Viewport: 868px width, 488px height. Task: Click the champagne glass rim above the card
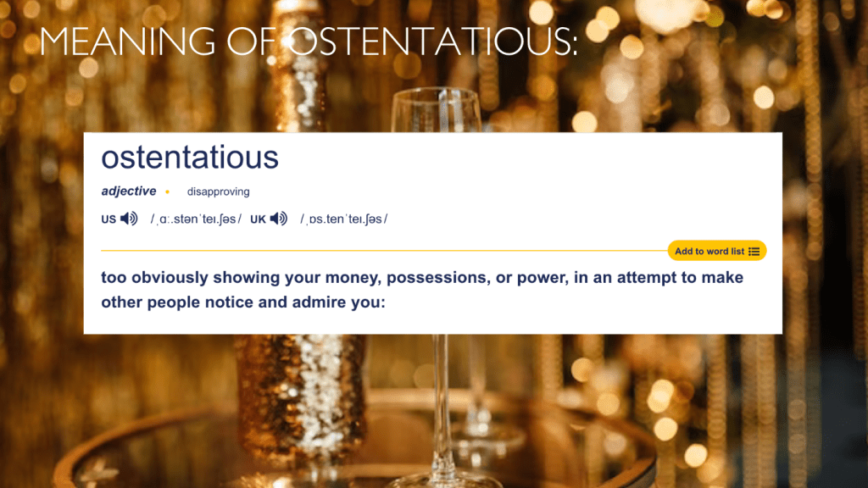click(434, 95)
